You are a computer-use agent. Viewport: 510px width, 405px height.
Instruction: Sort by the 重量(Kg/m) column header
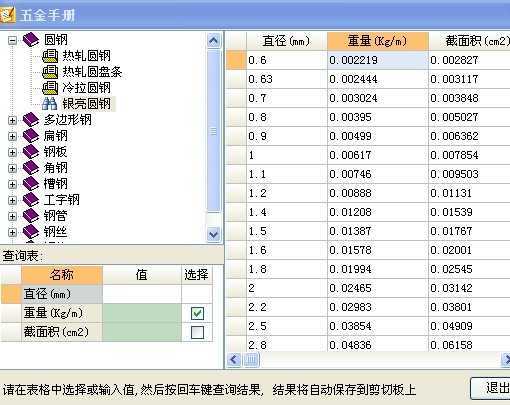coord(378,41)
